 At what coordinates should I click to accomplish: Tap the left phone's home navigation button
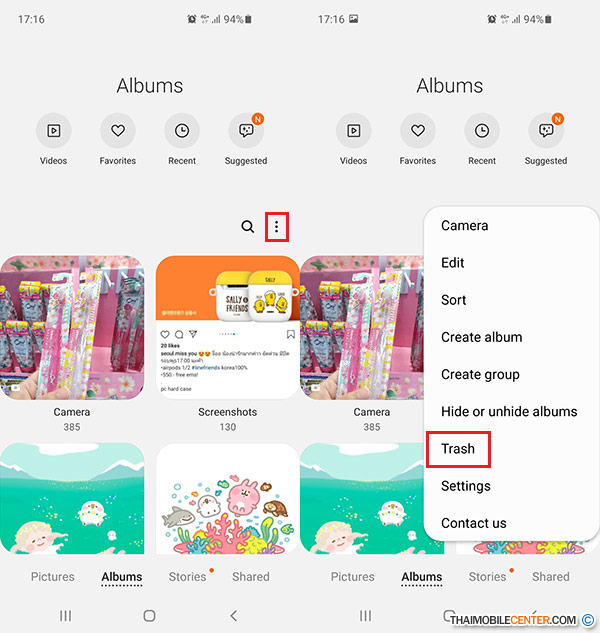pos(149,616)
